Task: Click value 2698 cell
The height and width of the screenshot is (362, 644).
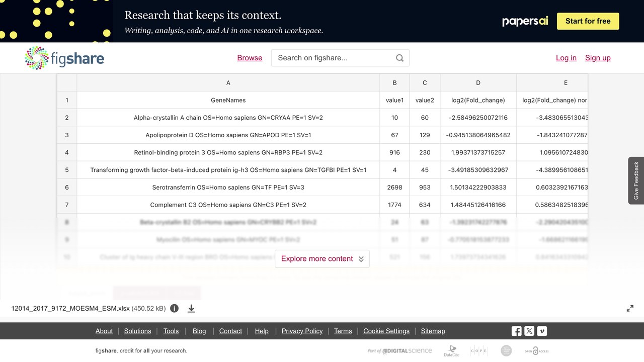Action: pyautogui.click(x=394, y=187)
